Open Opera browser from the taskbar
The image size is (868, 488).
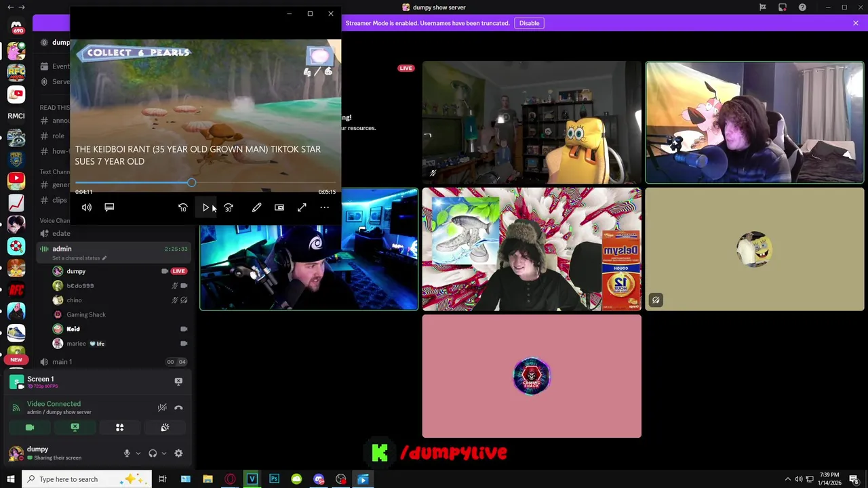click(230, 479)
